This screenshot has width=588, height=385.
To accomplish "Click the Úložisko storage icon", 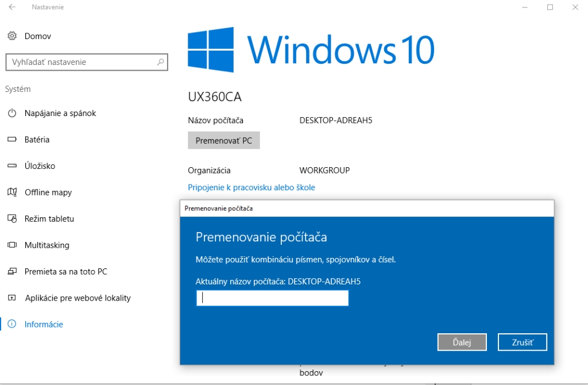I will point(12,166).
